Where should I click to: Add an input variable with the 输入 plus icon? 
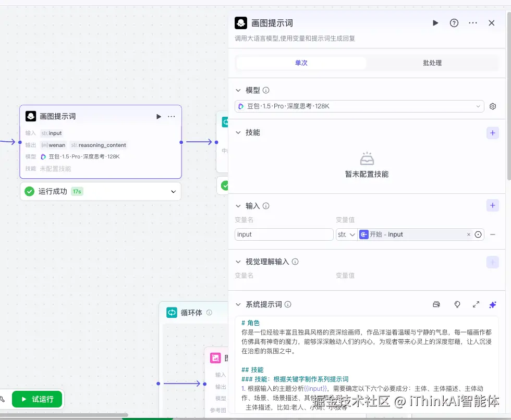click(492, 205)
